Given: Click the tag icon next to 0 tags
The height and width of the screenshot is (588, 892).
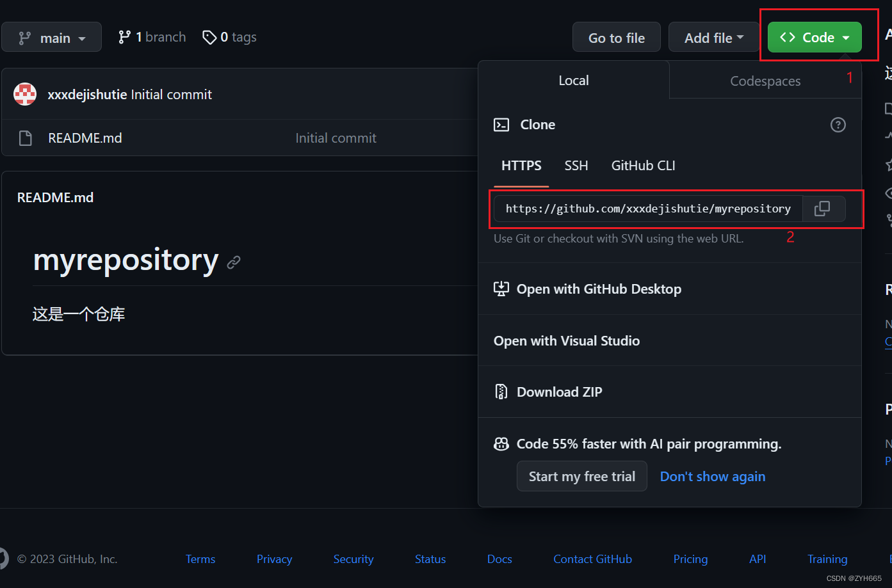Looking at the screenshot, I should (209, 37).
